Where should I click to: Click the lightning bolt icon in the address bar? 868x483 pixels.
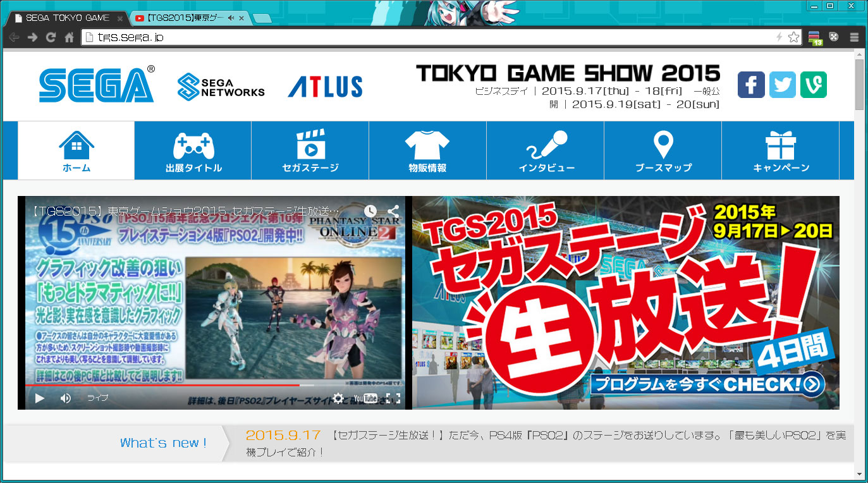[x=779, y=37]
